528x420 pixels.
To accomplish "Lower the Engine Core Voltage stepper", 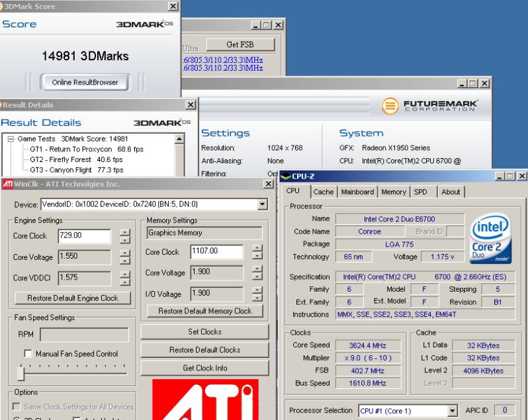I will (125, 261).
